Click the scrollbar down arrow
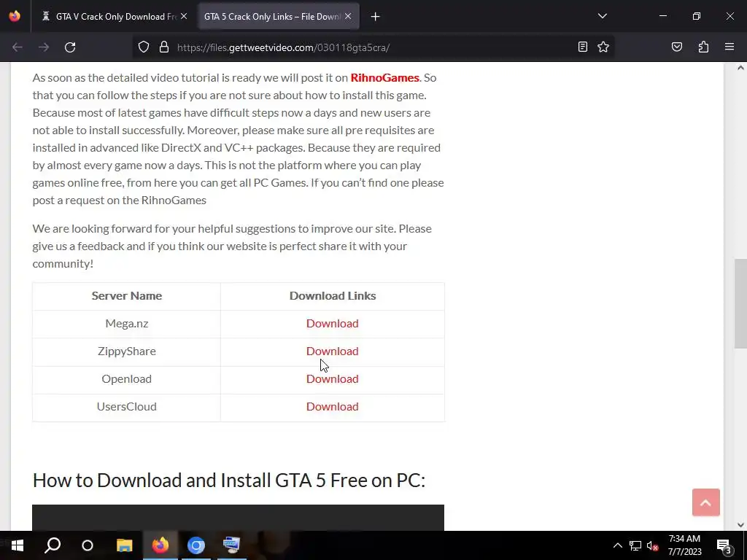Viewport: 747px width, 560px height. click(741, 525)
